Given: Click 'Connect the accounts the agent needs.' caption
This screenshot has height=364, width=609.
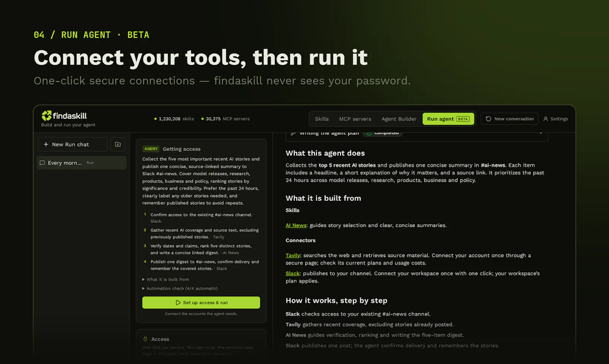Looking at the screenshot, I should (201, 314).
